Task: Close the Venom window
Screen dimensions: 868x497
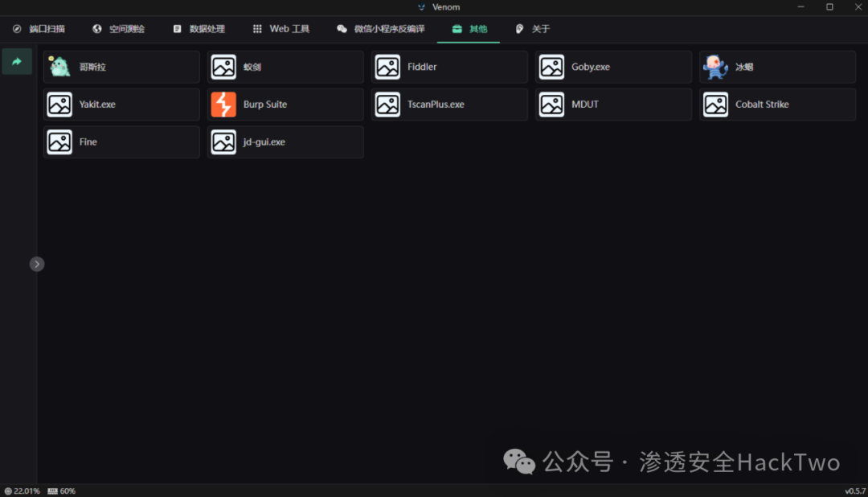Action: 858,6
